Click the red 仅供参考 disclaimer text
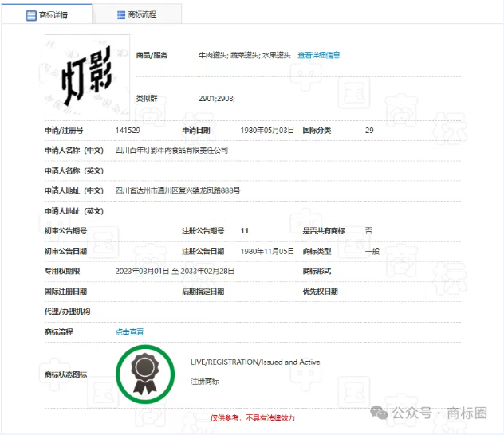The width and height of the screenshot is (504, 435). [252, 417]
